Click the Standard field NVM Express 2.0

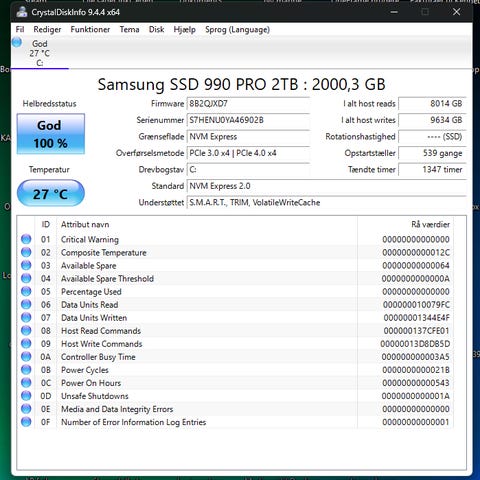(327, 186)
